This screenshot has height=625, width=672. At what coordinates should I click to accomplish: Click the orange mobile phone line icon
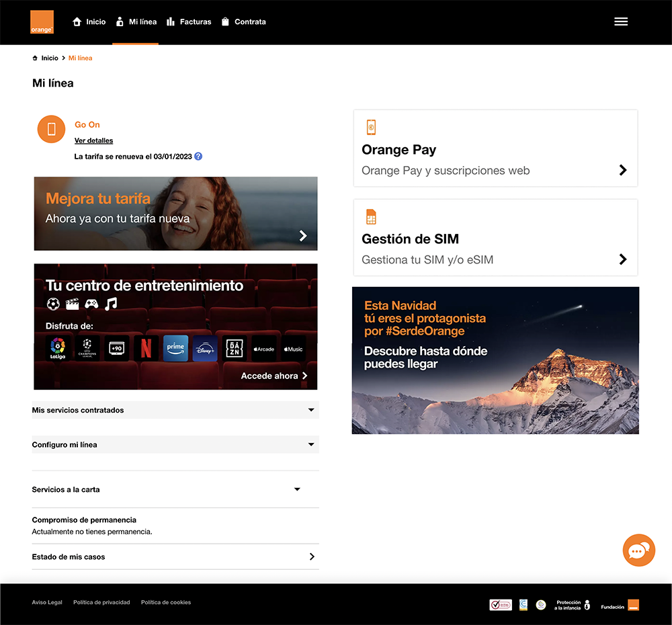click(51, 129)
